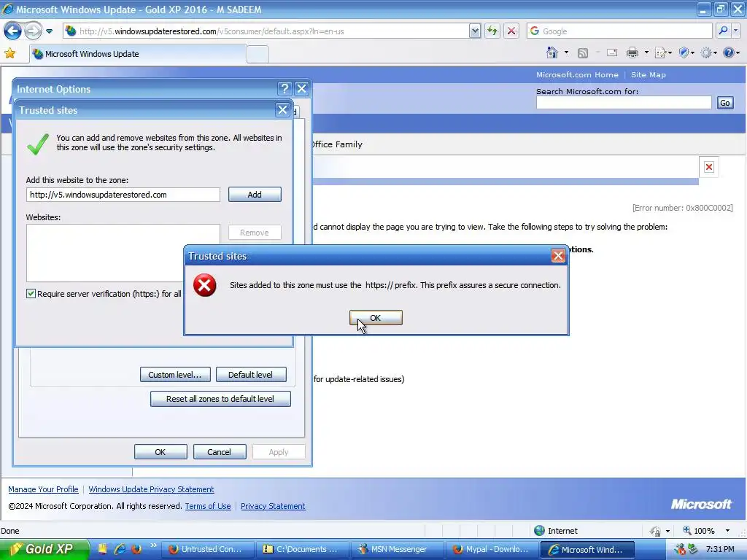The height and width of the screenshot is (560, 747).
Task: Click the Add button for the website
Action: pos(255,194)
